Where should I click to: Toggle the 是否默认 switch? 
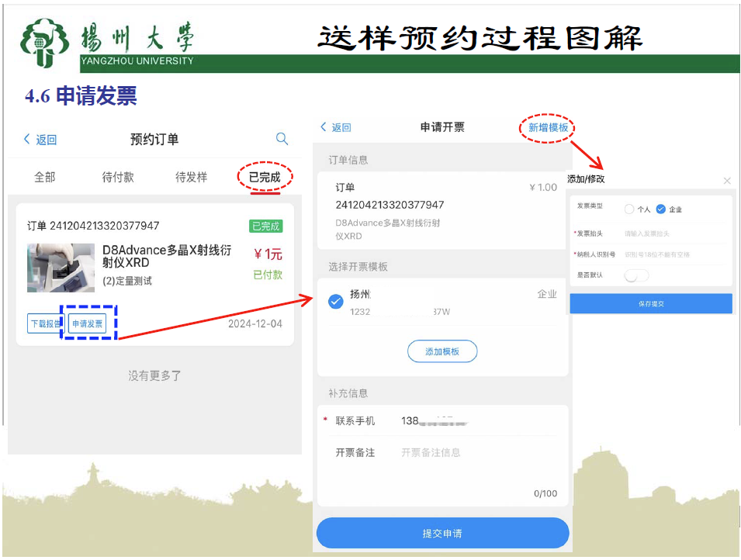[x=636, y=275]
